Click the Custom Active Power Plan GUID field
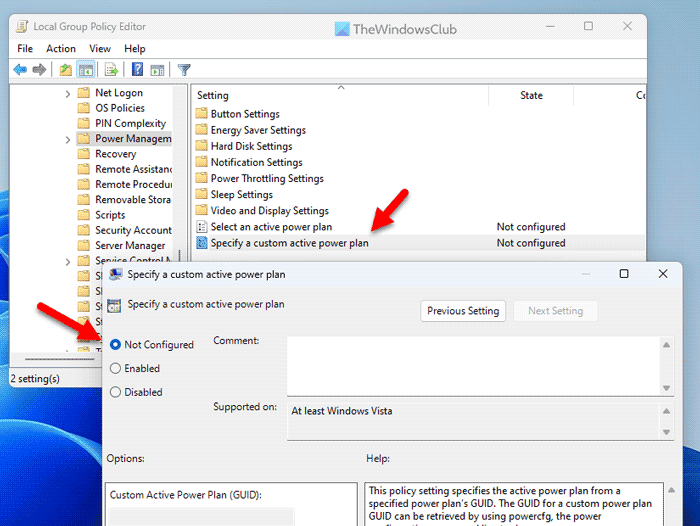Image resolution: width=700 pixels, height=526 pixels. tap(202, 517)
